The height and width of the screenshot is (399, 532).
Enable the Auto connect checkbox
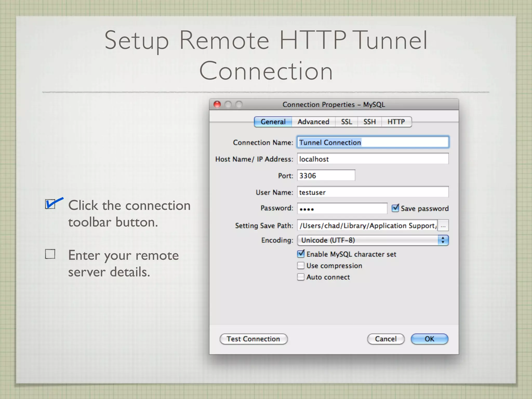click(301, 277)
